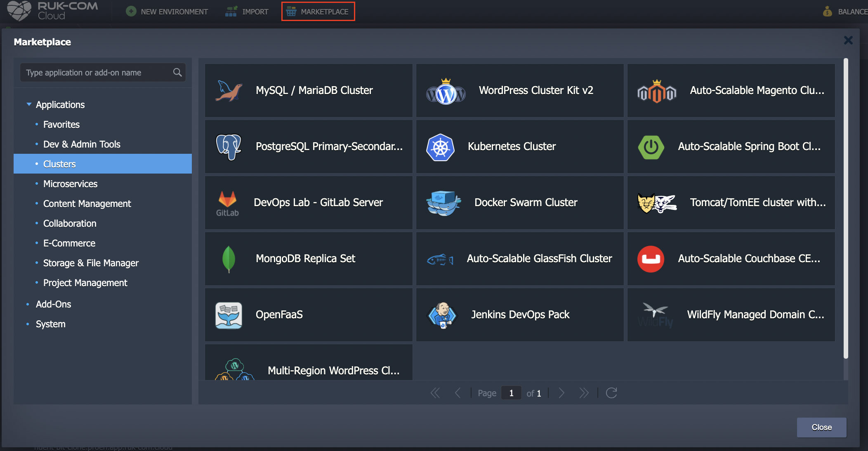This screenshot has height=451, width=868.
Task: Select Auto-Scalable Spring Boot title text
Action: pyautogui.click(x=749, y=146)
